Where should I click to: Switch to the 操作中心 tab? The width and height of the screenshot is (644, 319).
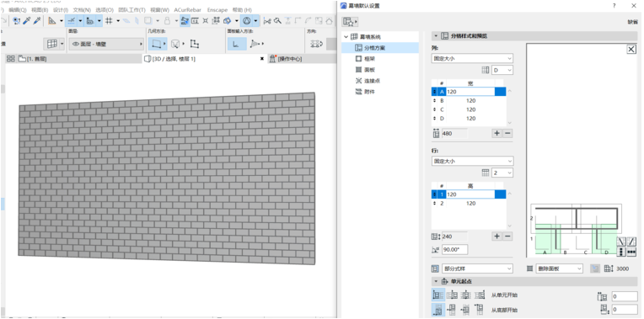point(302,59)
